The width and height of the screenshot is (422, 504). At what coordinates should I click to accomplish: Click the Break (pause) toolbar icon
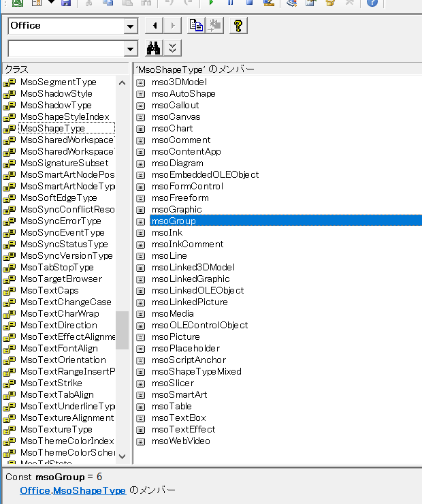click(230, 2)
